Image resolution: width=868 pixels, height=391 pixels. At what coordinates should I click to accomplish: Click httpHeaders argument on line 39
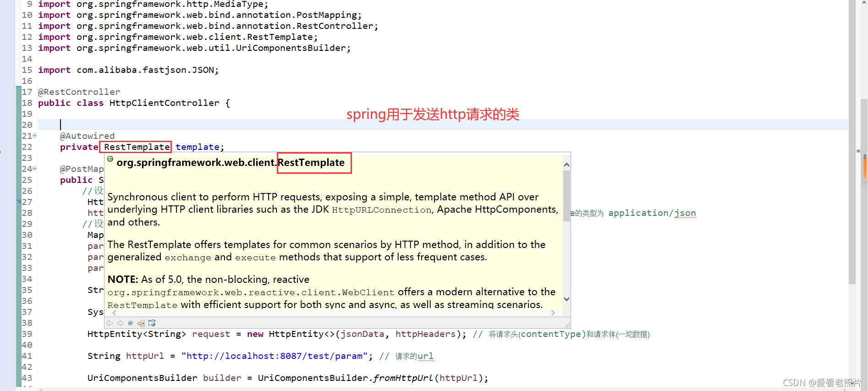point(426,334)
